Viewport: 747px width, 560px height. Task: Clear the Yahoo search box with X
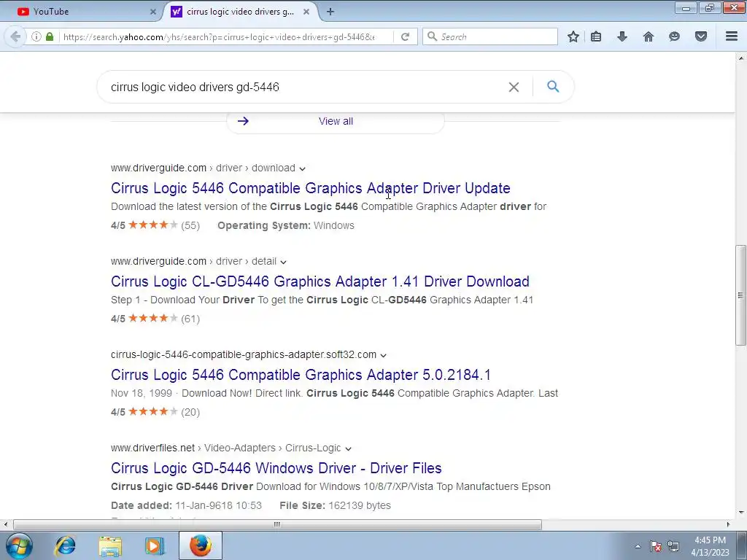tap(514, 87)
